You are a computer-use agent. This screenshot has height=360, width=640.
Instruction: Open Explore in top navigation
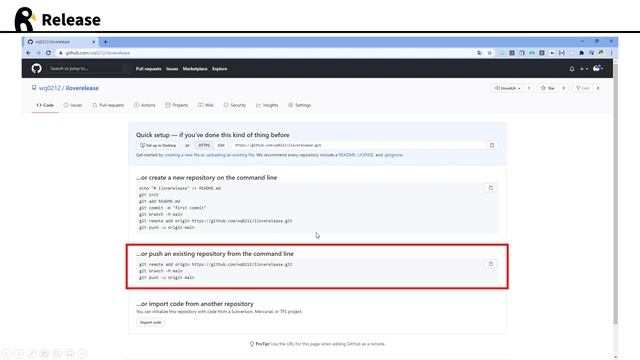(x=220, y=69)
